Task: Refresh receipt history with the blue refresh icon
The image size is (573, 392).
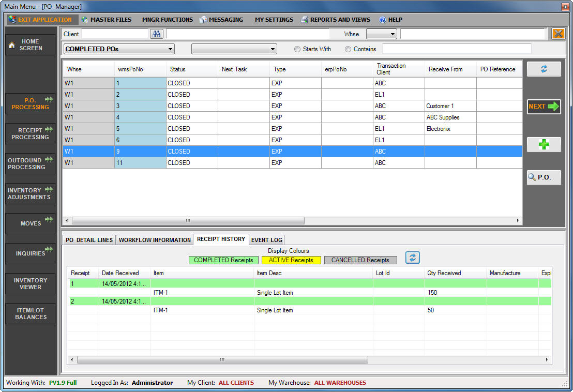Action: click(412, 257)
